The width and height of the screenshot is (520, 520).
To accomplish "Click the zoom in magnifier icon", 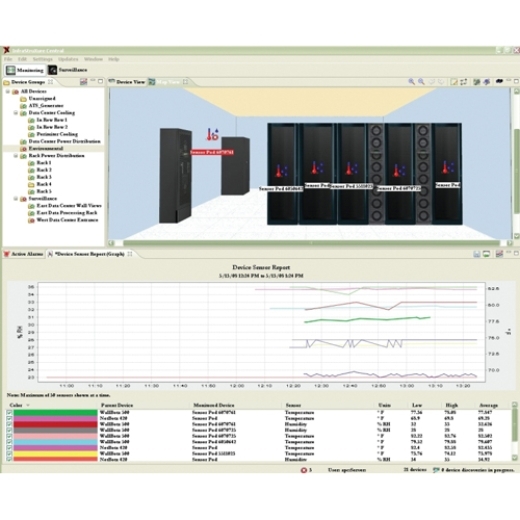I will click(412, 81).
